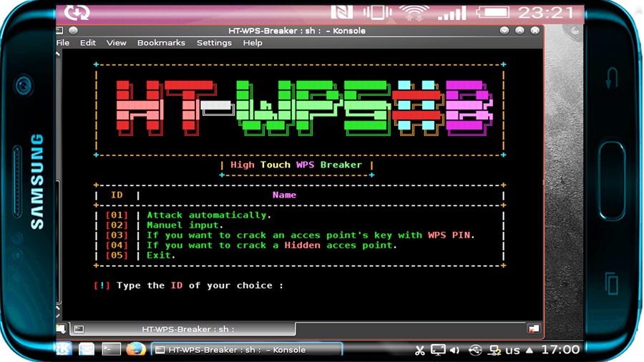644x362 pixels.
Task: Open the Help menu
Action: tap(252, 43)
